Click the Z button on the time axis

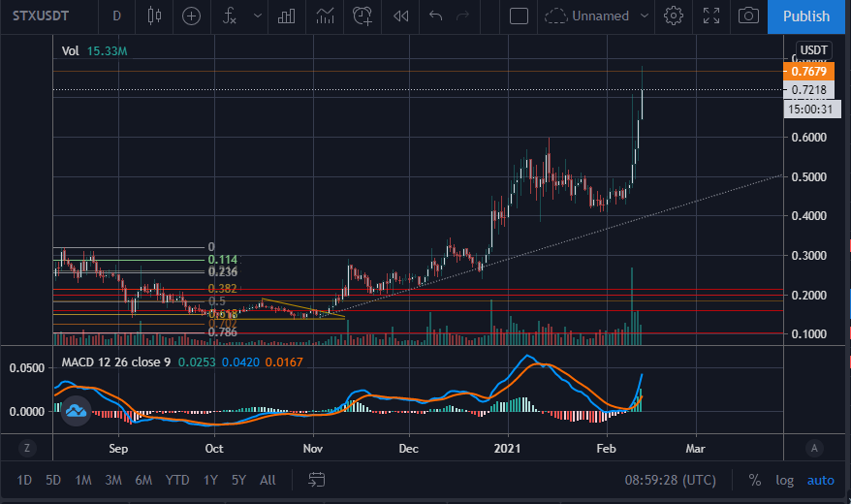pos(27,448)
